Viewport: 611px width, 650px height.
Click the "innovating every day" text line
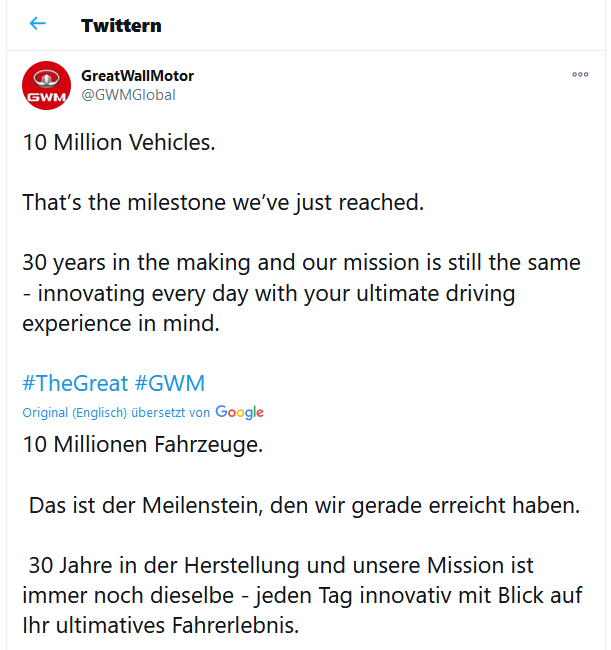[x=268, y=294]
